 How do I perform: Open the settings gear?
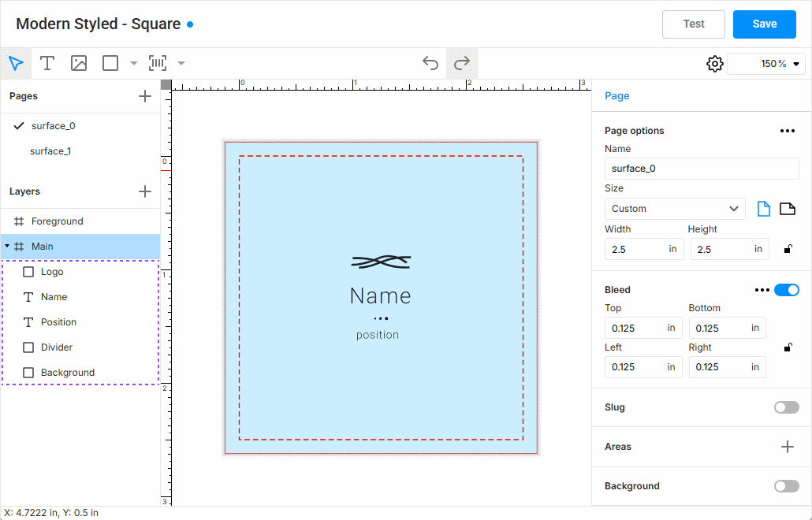click(715, 64)
